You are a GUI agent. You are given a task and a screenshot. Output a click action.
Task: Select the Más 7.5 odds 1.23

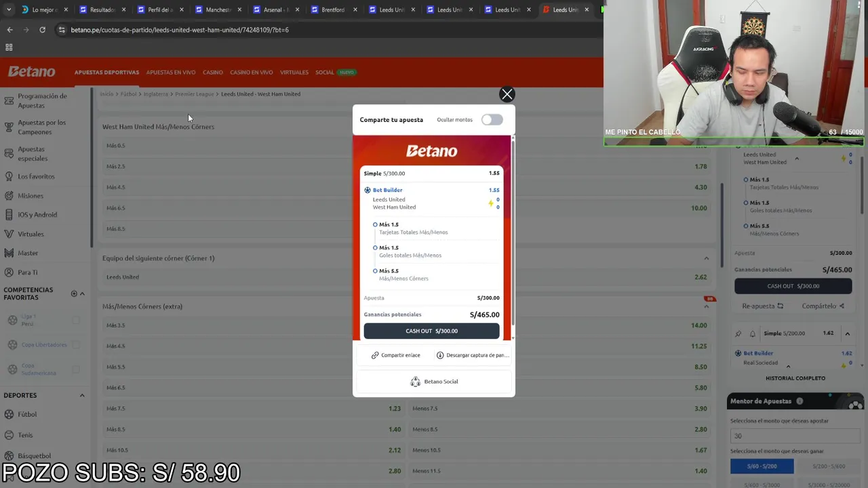pos(253,409)
